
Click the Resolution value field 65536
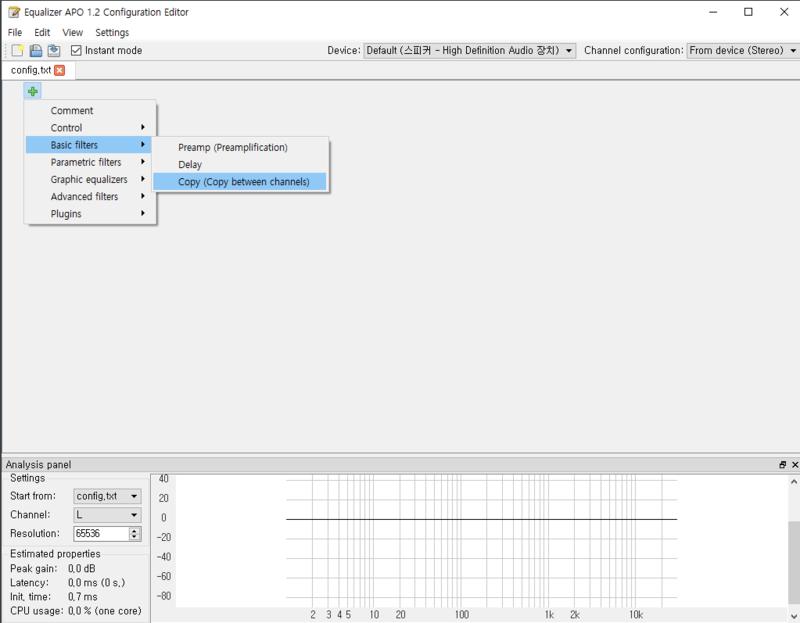pos(101,534)
